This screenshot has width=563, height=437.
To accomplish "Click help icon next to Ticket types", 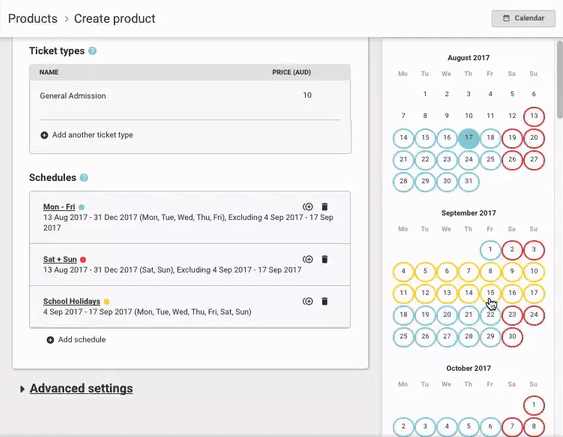I will [92, 51].
